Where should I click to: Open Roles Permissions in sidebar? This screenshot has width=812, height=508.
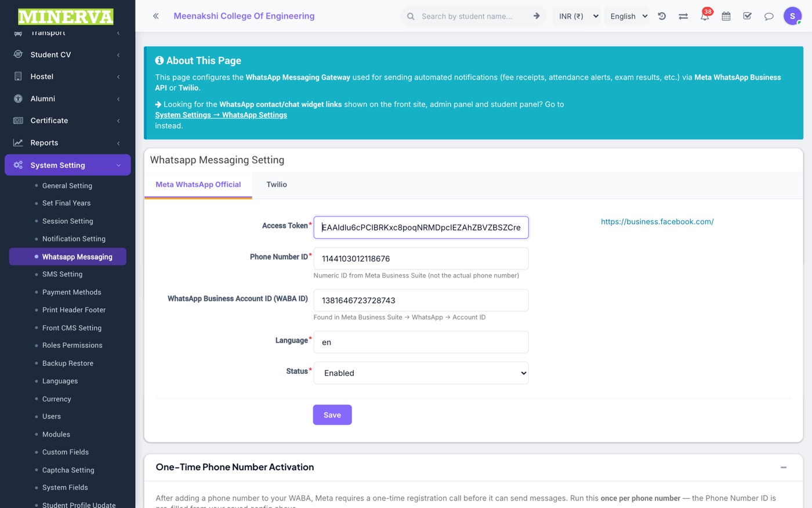(x=72, y=345)
